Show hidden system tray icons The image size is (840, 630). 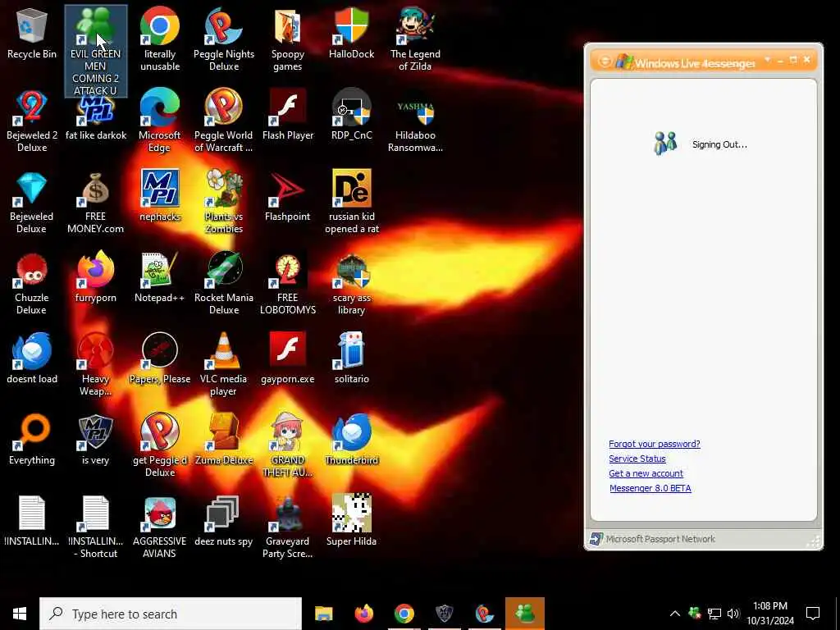(675, 614)
